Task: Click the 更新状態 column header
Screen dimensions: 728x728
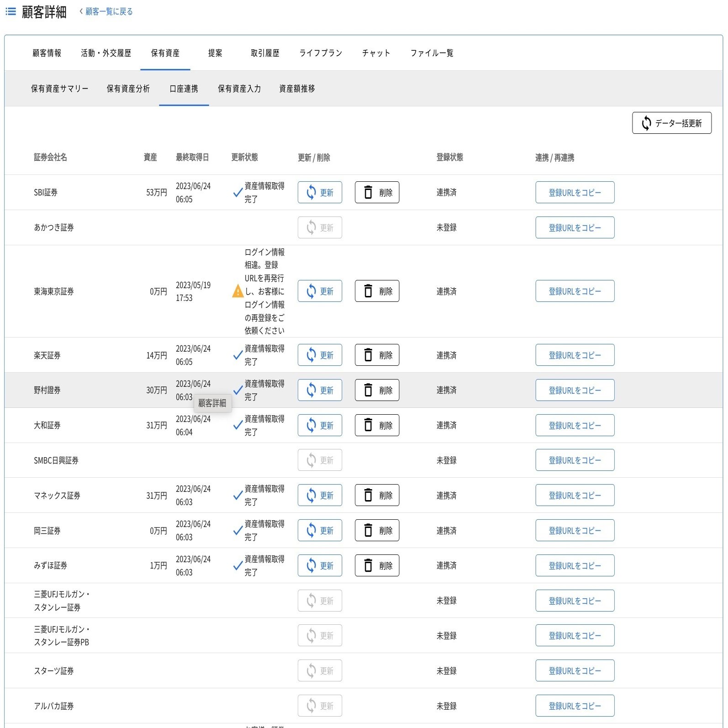Action: pyautogui.click(x=244, y=157)
